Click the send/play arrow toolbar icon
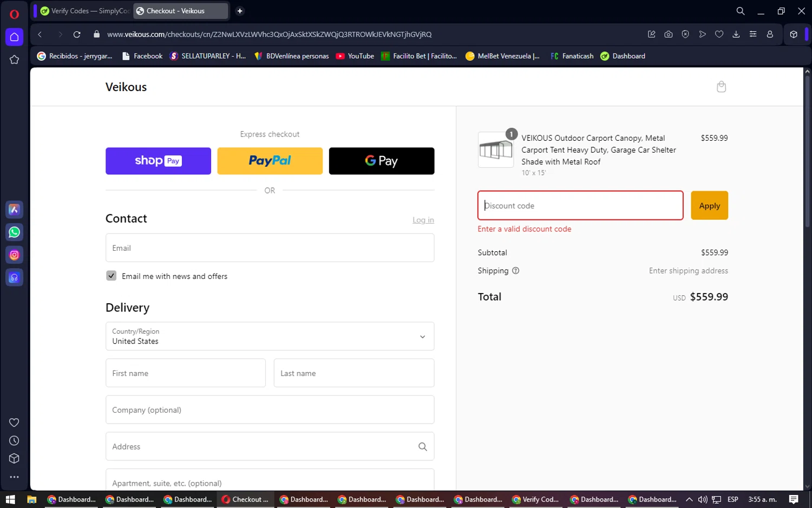 tap(702, 34)
